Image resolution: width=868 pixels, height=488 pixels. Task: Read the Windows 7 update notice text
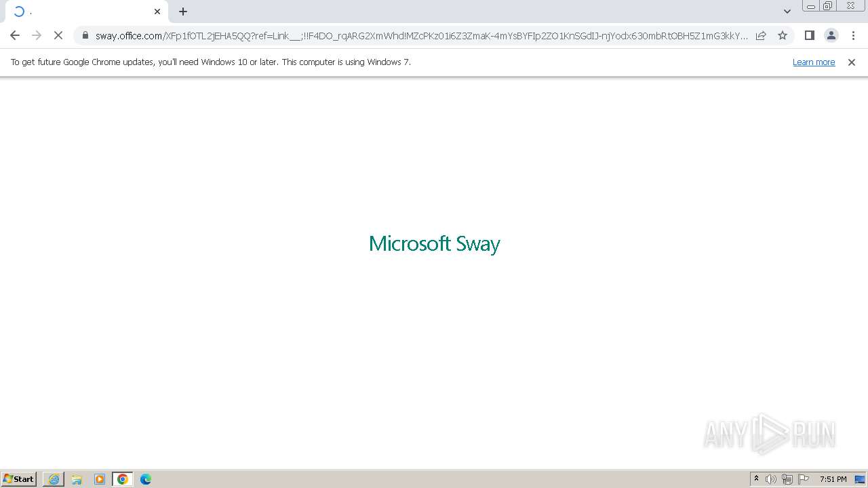(x=211, y=62)
